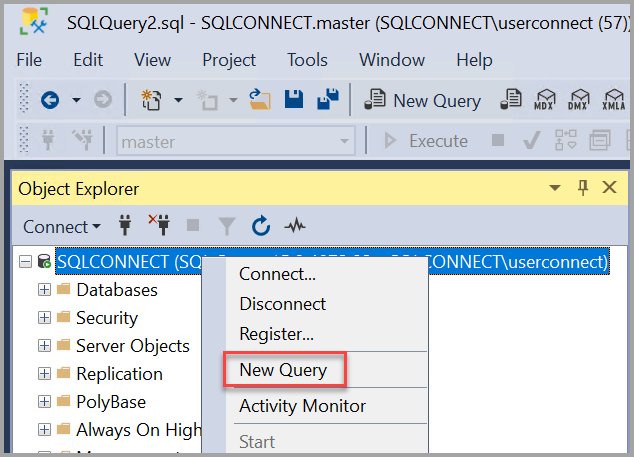Click the Display Estimated Execution Plan icon
This screenshot has width=634, height=457.
tap(565, 140)
